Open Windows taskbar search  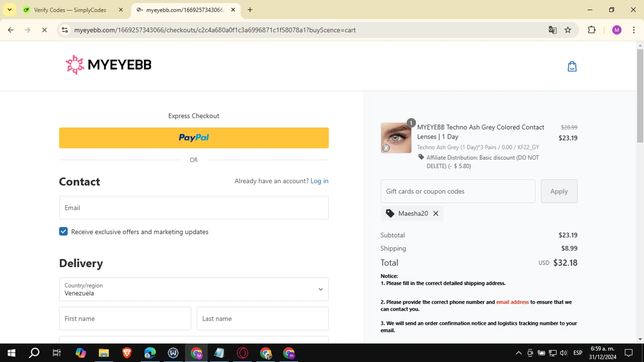[34, 353]
